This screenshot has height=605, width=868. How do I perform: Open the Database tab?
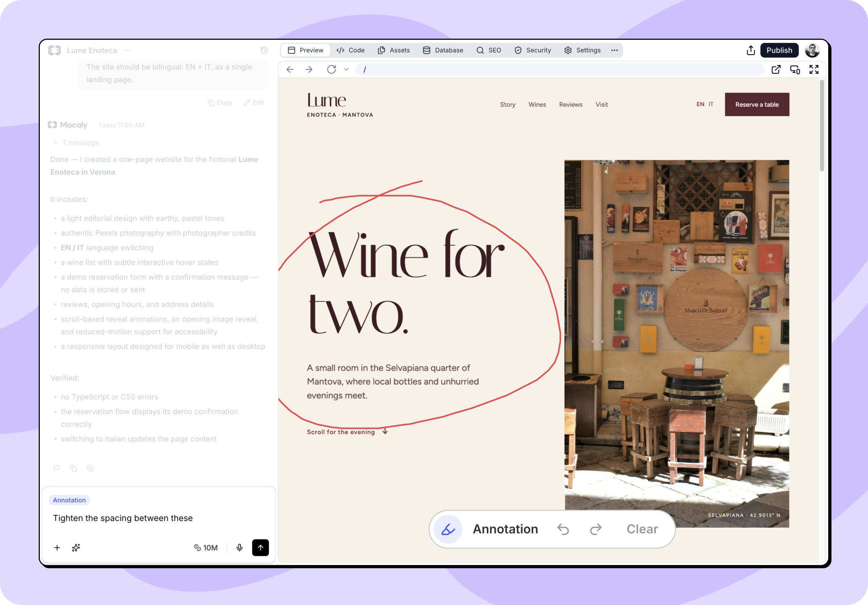[443, 50]
